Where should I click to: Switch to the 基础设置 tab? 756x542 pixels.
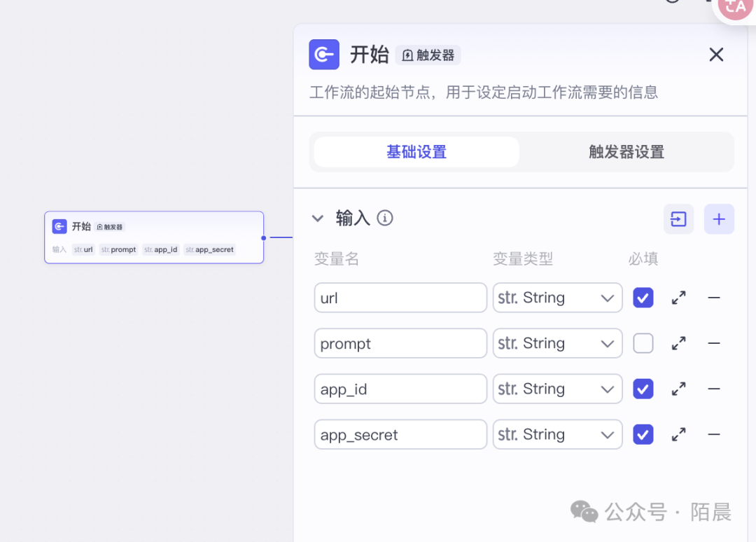pos(416,152)
